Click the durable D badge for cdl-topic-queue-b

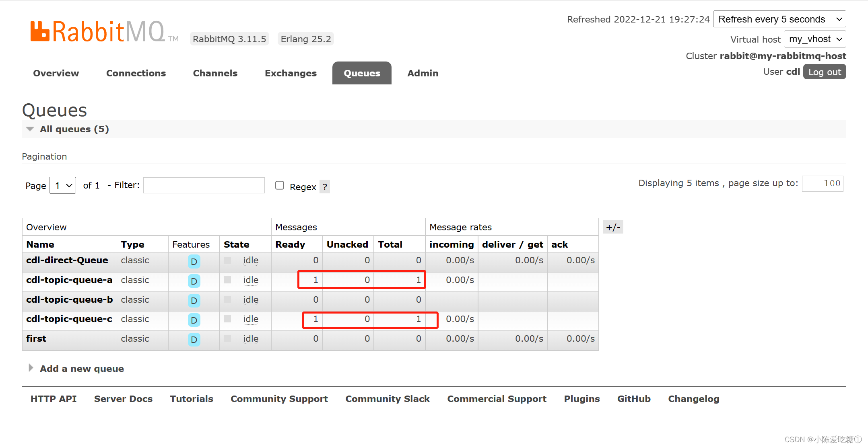click(194, 301)
